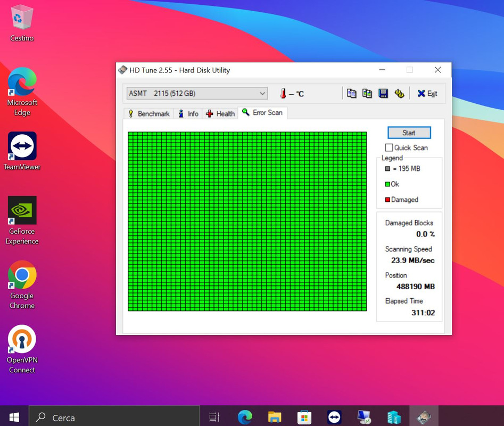Click HD Tune taskbar icon

point(424,417)
